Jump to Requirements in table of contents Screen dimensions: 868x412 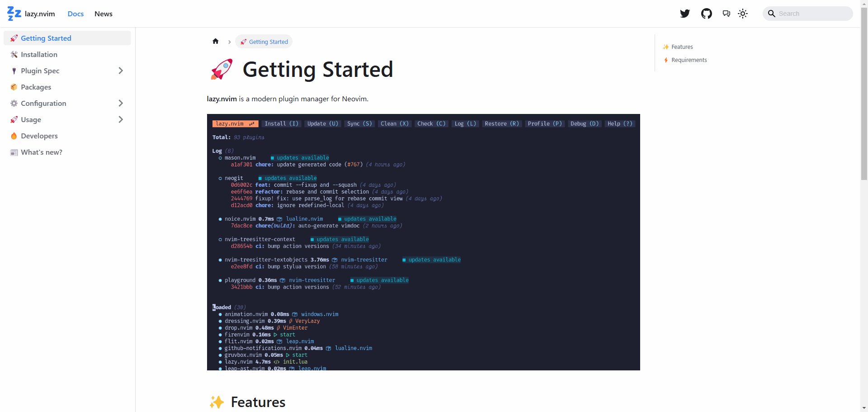(x=689, y=60)
